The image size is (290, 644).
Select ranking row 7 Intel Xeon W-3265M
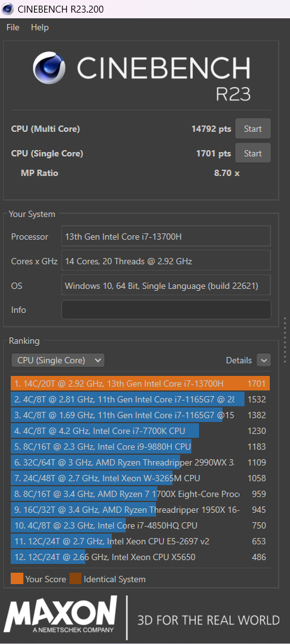pos(140,478)
